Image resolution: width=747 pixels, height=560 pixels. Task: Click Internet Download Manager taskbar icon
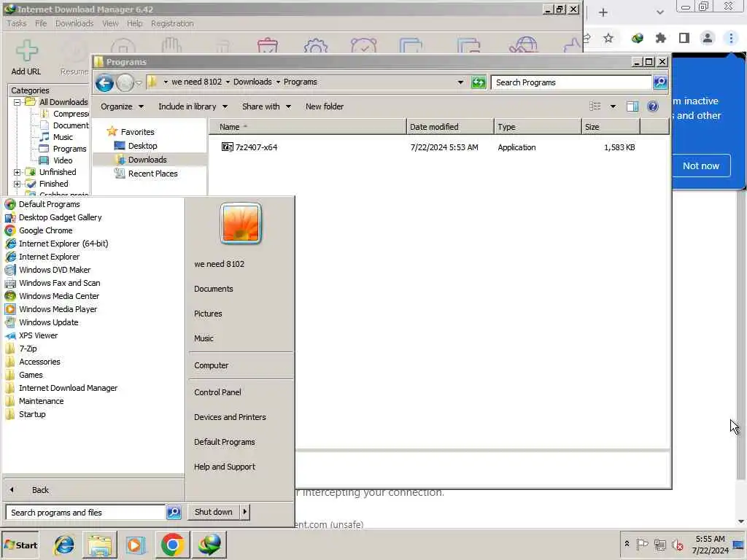click(x=209, y=545)
